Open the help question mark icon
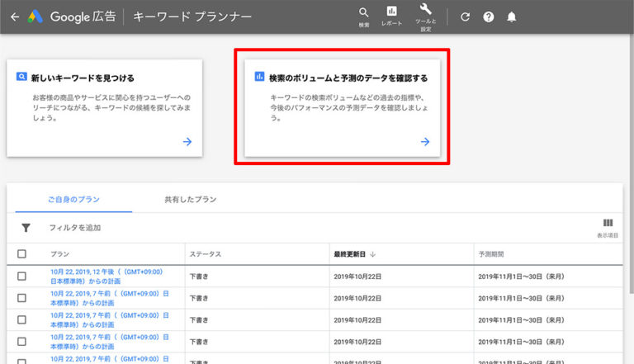The height and width of the screenshot is (364, 634). pyautogui.click(x=489, y=17)
